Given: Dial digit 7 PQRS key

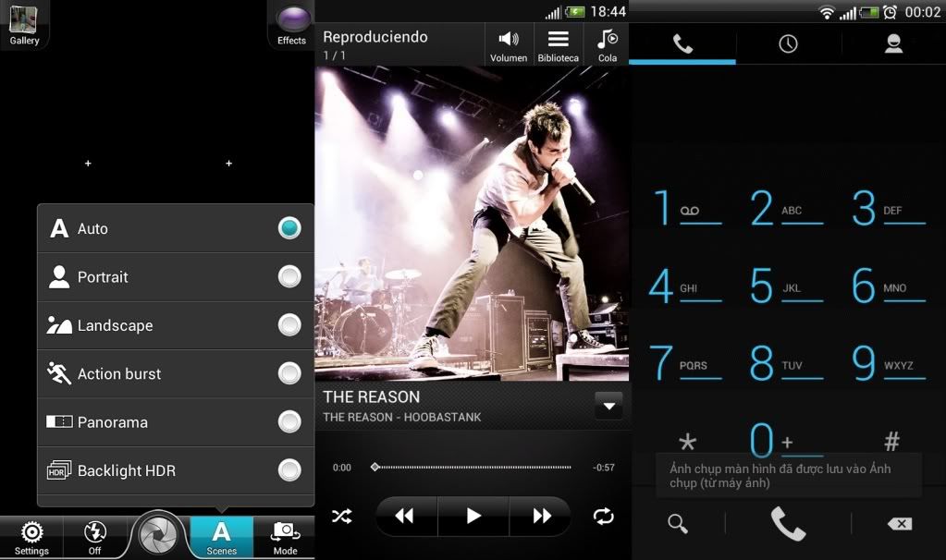Looking at the screenshot, I should 685,363.
